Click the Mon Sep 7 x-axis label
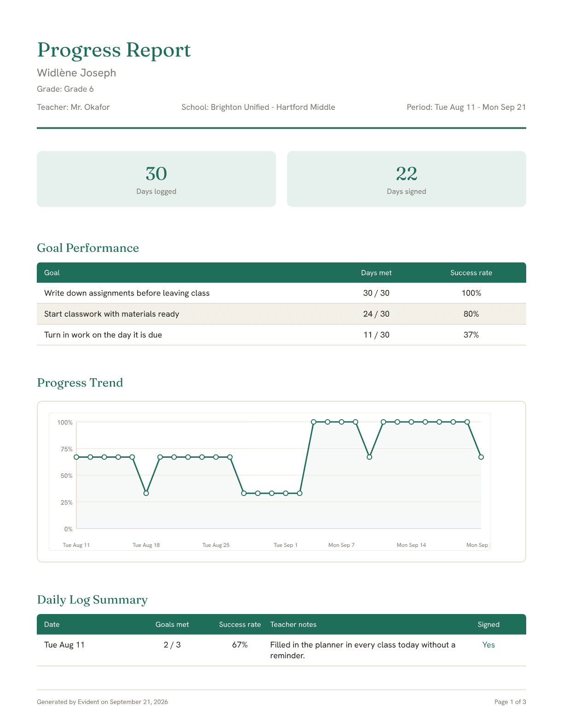 pyautogui.click(x=341, y=545)
